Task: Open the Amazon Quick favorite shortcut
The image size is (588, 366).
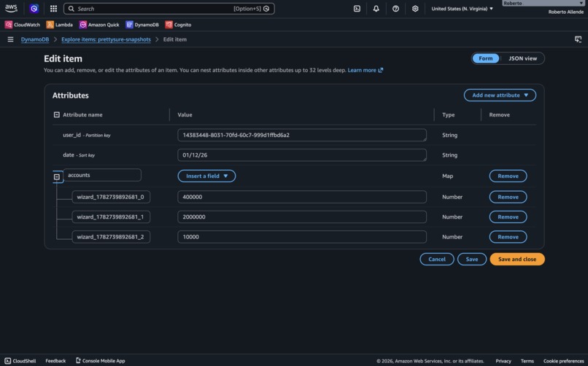Action: (x=99, y=25)
